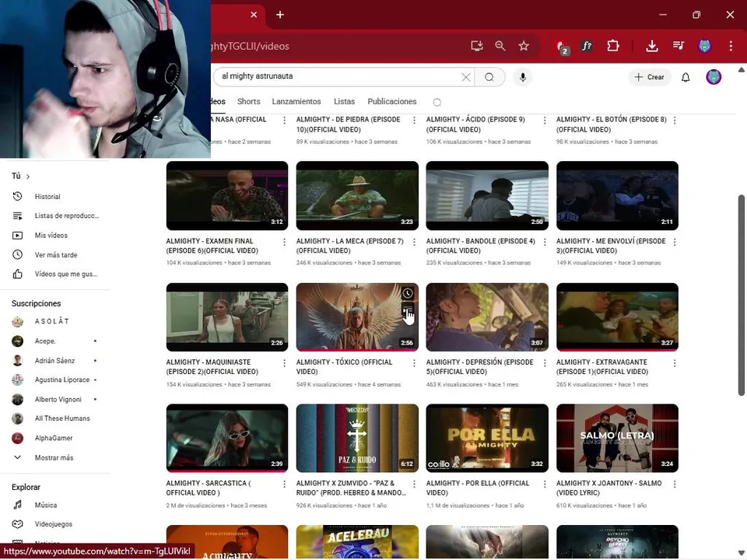Click the Crear button

point(649,77)
